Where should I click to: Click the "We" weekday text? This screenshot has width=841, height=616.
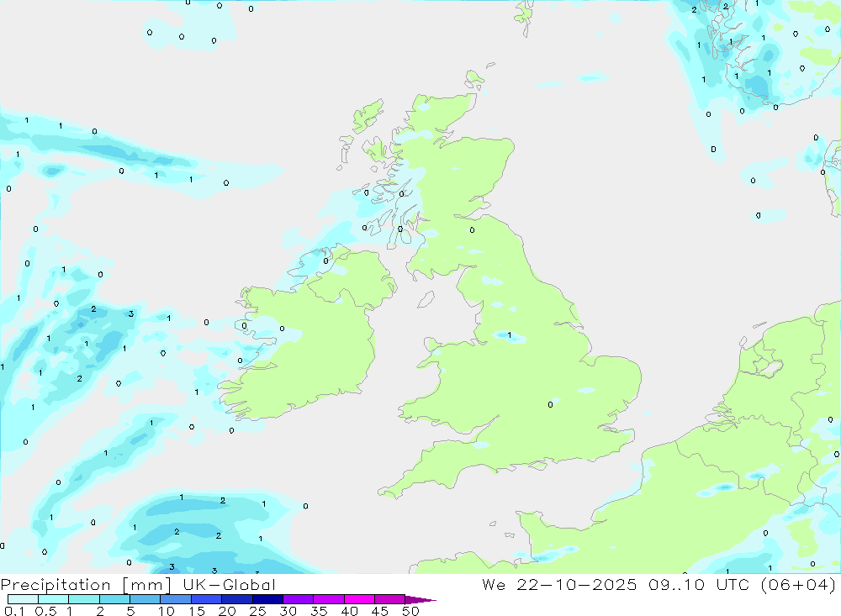click(x=494, y=584)
